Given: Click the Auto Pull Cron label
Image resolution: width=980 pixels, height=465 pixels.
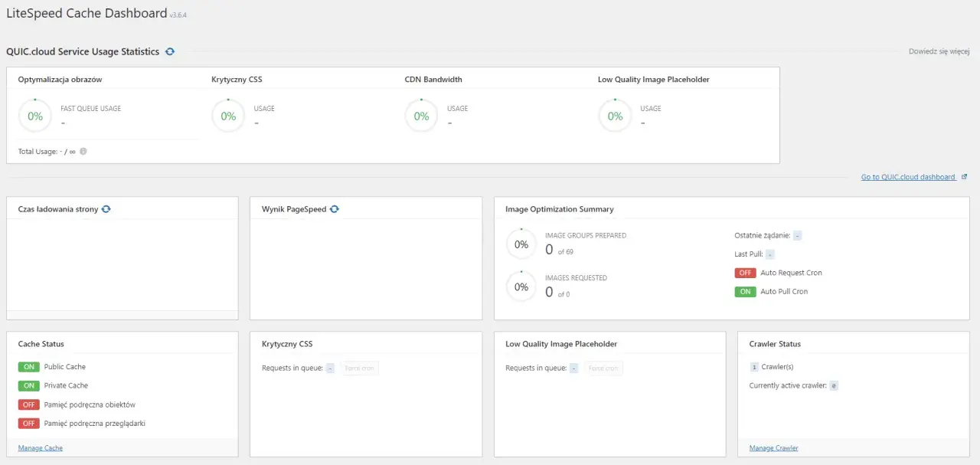Looking at the screenshot, I should tap(784, 291).
